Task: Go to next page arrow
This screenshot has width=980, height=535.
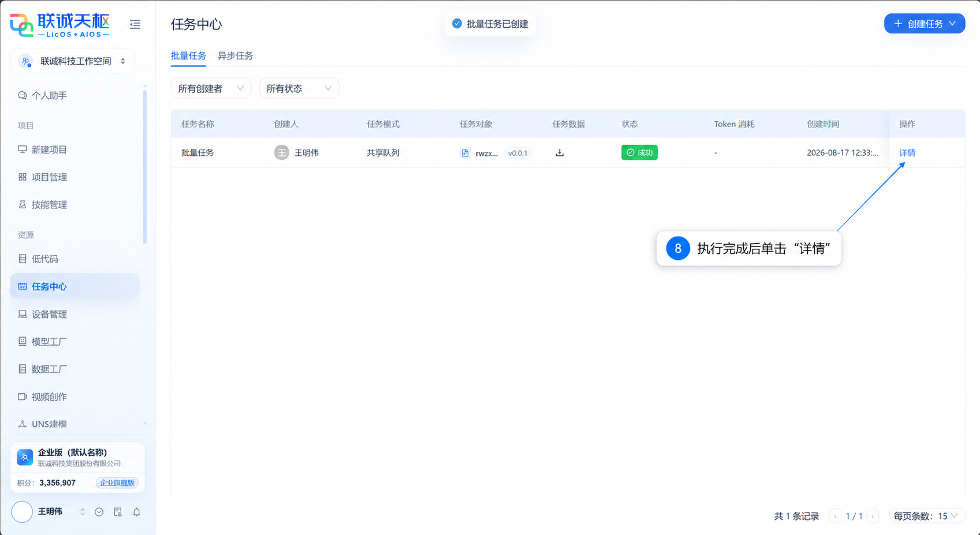Action: coord(873,516)
